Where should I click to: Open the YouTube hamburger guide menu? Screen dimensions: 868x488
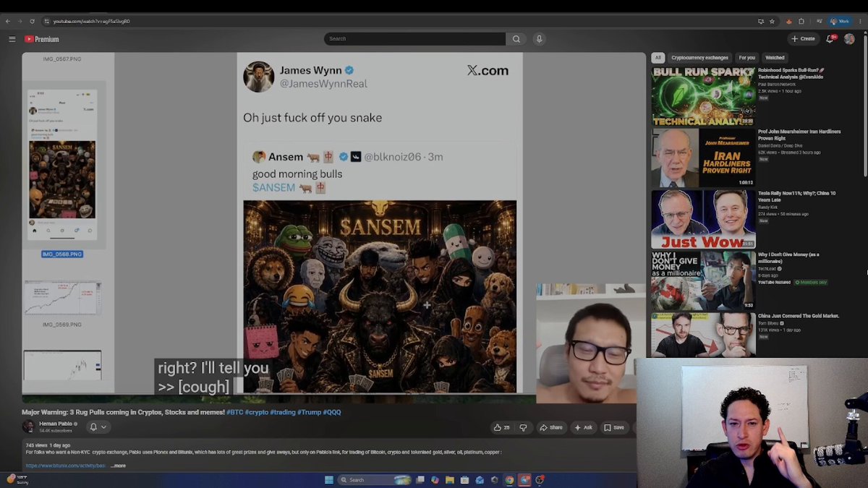point(12,39)
